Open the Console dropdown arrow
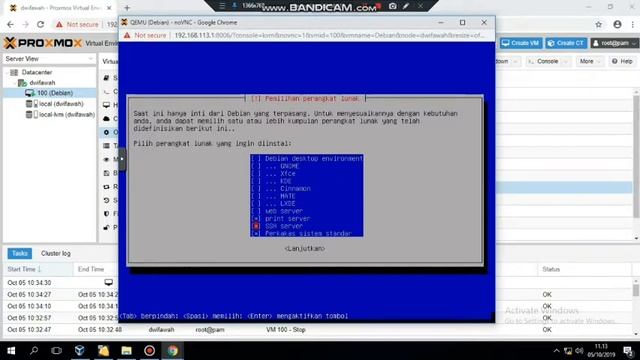The height and width of the screenshot is (360, 640). (565, 61)
